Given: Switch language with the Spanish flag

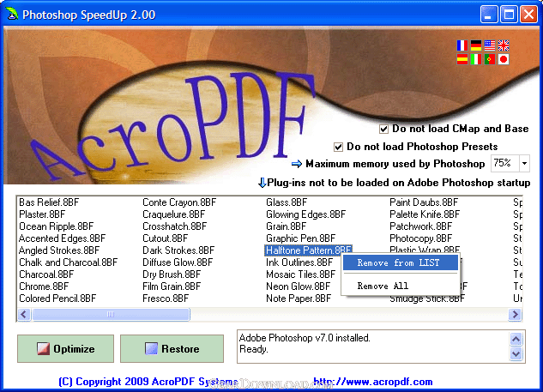Looking at the screenshot, I should [x=462, y=59].
